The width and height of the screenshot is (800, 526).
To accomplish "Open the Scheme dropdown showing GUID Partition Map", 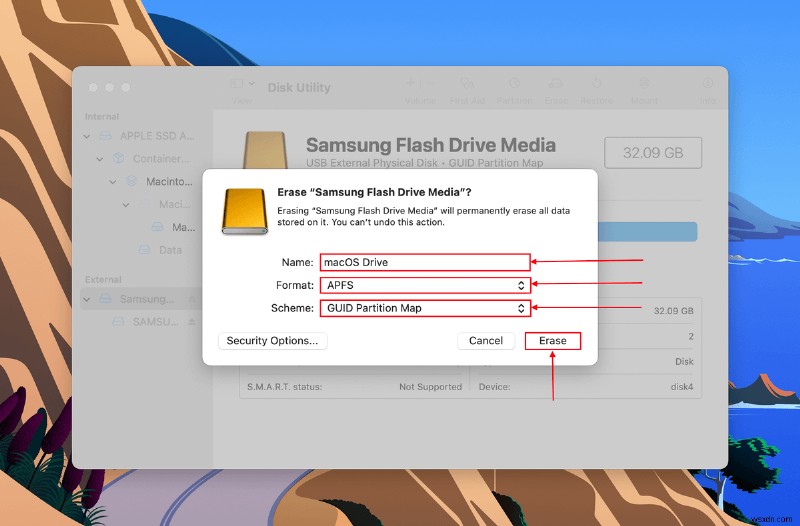I will (425, 308).
